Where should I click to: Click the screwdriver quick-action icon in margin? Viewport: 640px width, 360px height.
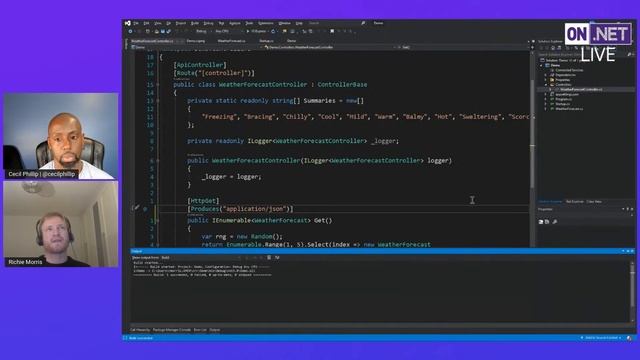tap(136, 208)
